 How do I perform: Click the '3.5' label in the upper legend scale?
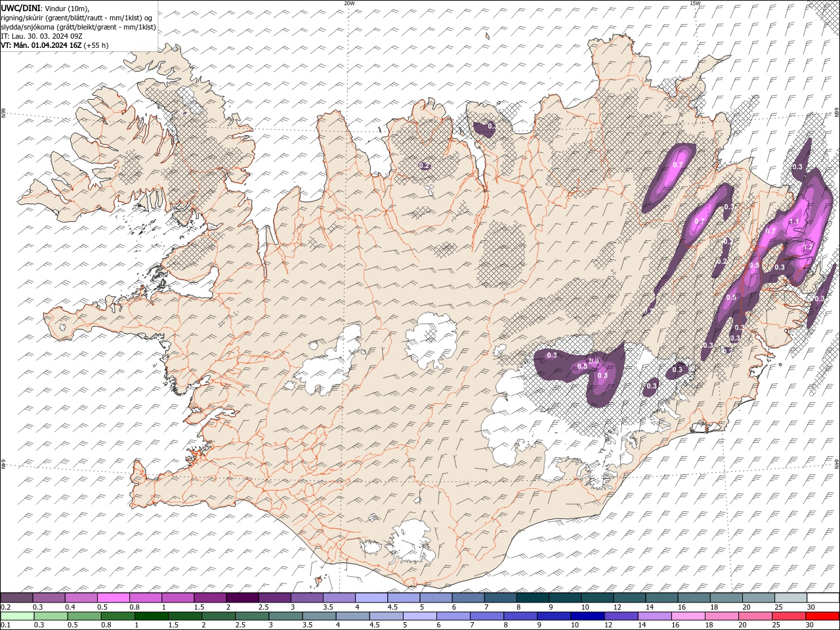(328, 607)
